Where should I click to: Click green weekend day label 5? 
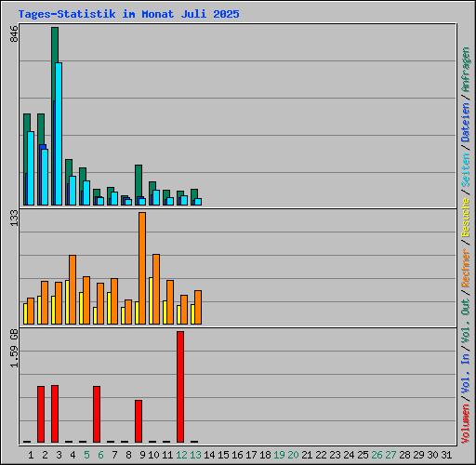point(86,455)
